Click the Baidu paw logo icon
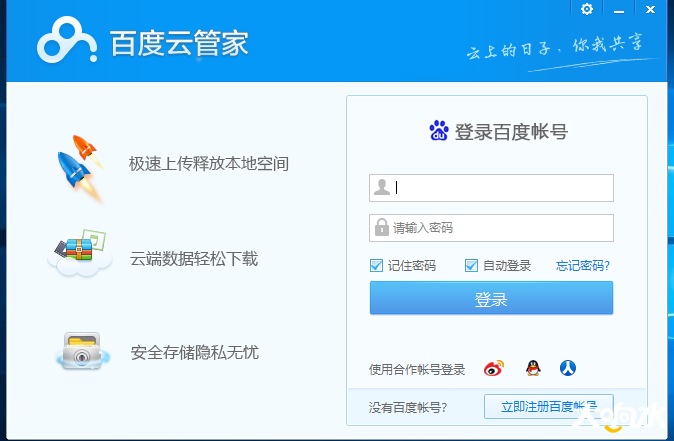This screenshot has width=674, height=441. pyautogui.click(x=439, y=131)
